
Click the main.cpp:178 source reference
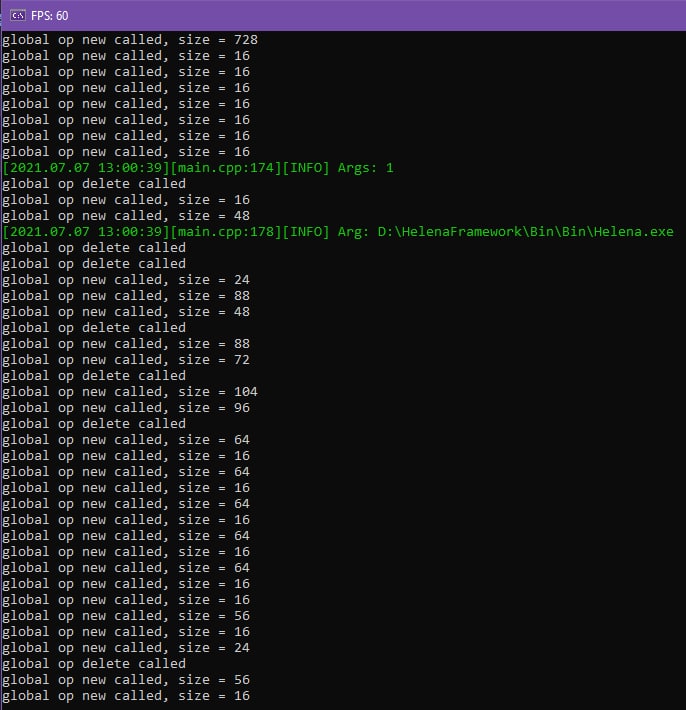click(x=226, y=232)
